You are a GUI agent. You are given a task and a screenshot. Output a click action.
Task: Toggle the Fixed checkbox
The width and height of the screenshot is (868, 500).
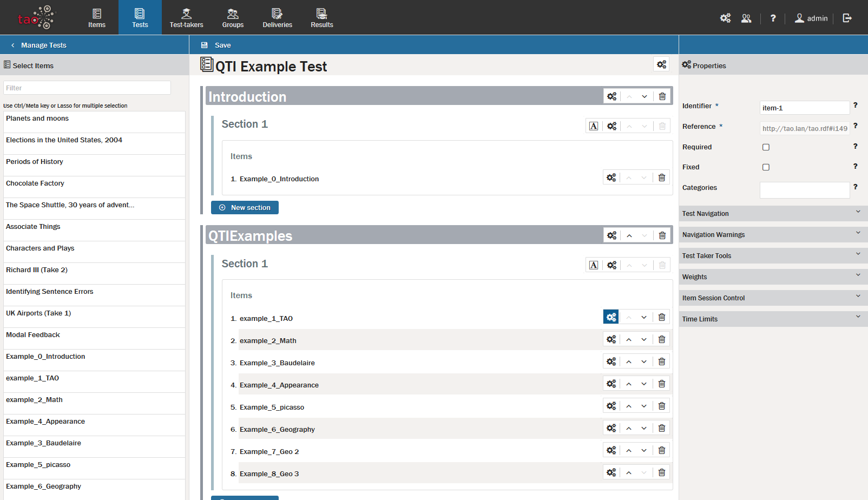tap(766, 167)
